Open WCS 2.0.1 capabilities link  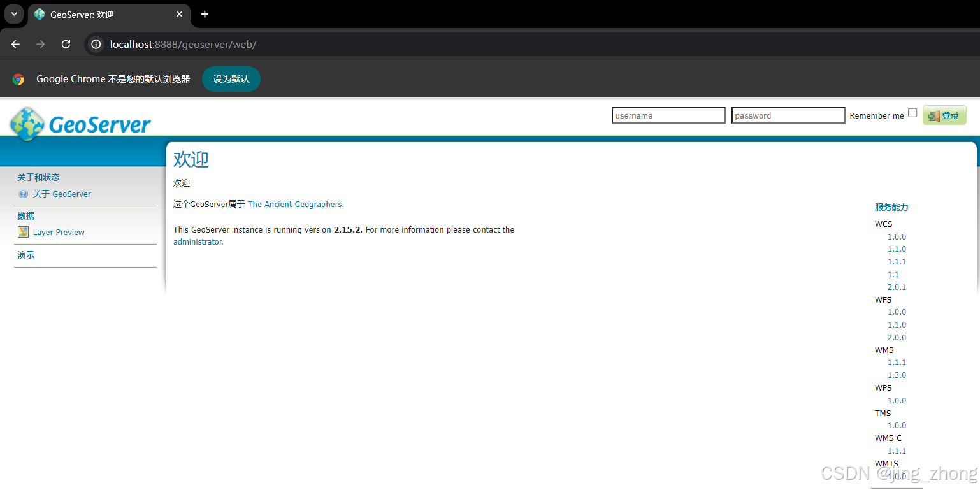point(897,287)
